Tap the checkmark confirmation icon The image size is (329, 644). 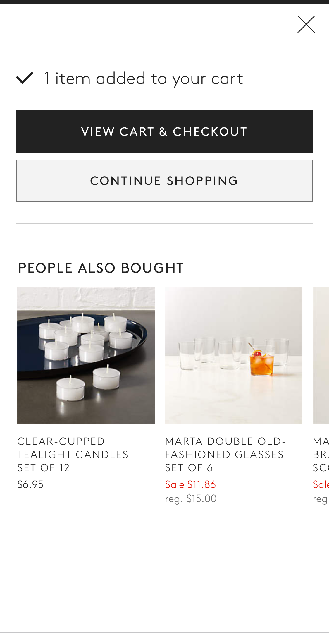[x=25, y=78]
